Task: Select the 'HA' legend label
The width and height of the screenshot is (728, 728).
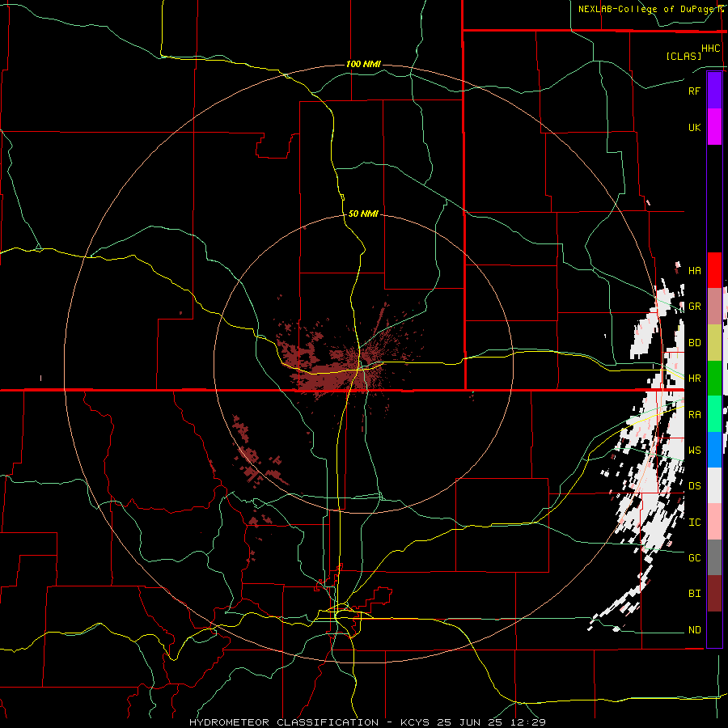Action: tap(694, 270)
